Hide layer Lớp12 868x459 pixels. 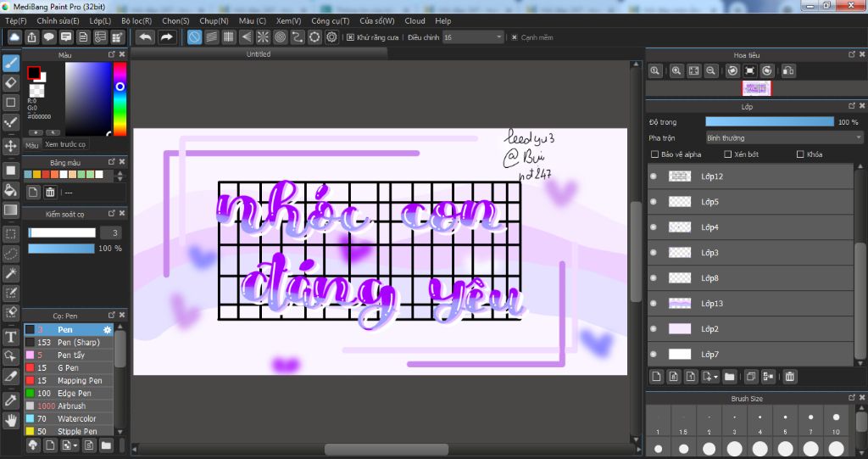[x=654, y=176]
